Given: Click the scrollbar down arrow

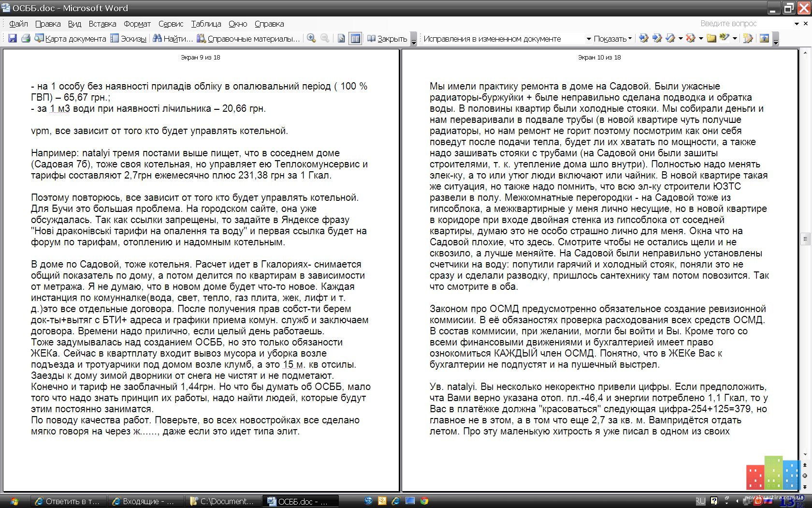Looking at the screenshot, I should 805,455.
